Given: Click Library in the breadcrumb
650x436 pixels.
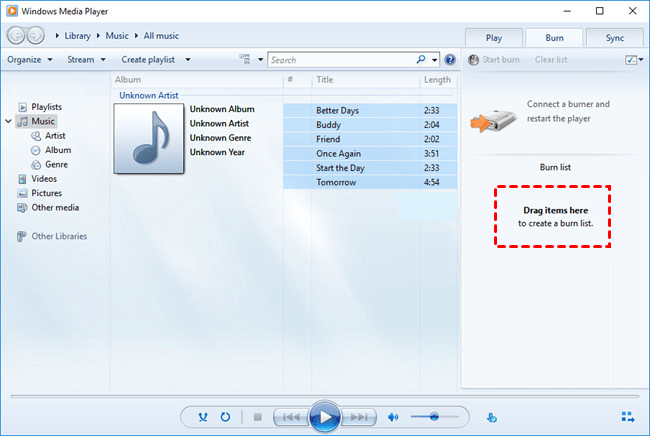Looking at the screenshot, I should click(77, 36).
